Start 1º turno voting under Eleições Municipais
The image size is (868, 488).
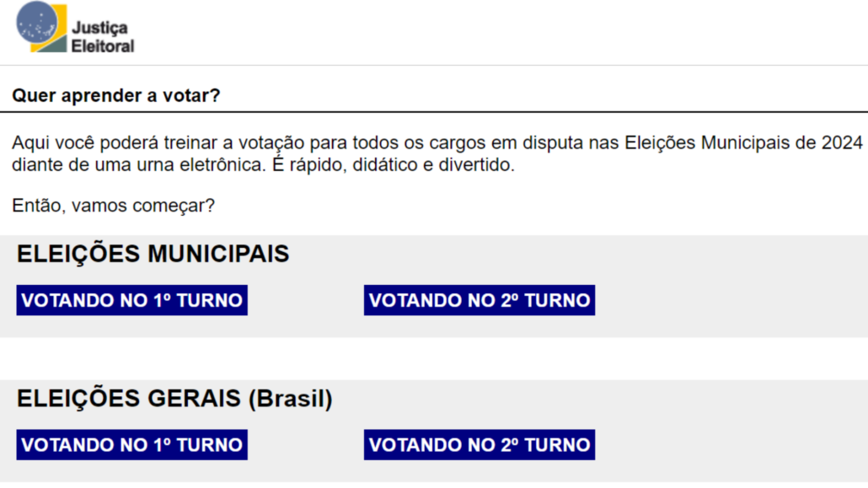click(x=131, y=300)
